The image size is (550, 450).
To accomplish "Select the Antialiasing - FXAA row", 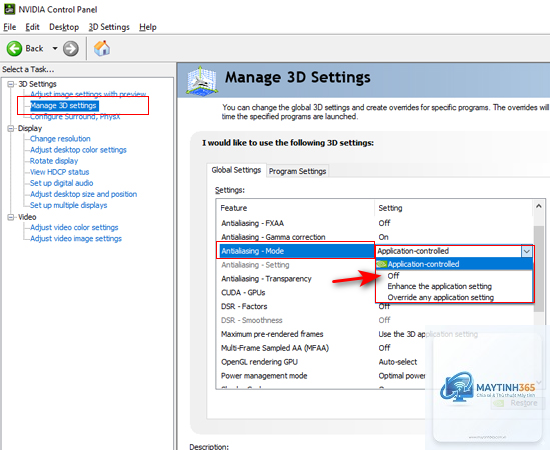I will [x=375, y=223].
